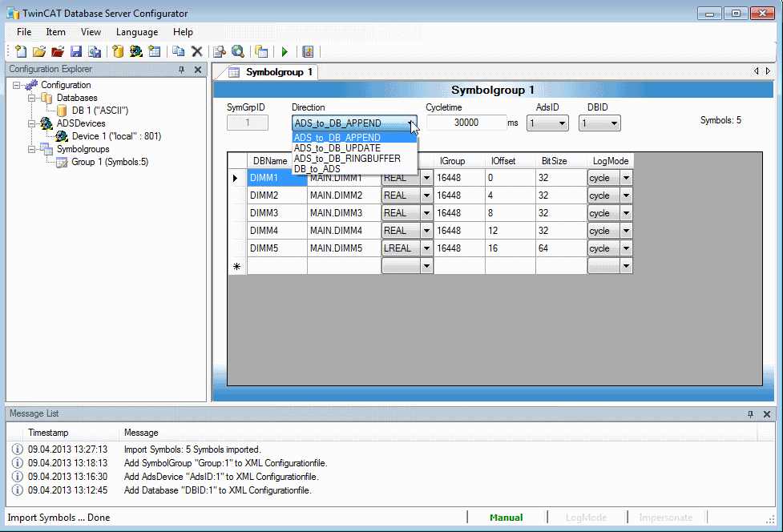Choose DB_to_ADS in Direction list
This screenshot has width=783, height=532.
(x=354, y=169)
